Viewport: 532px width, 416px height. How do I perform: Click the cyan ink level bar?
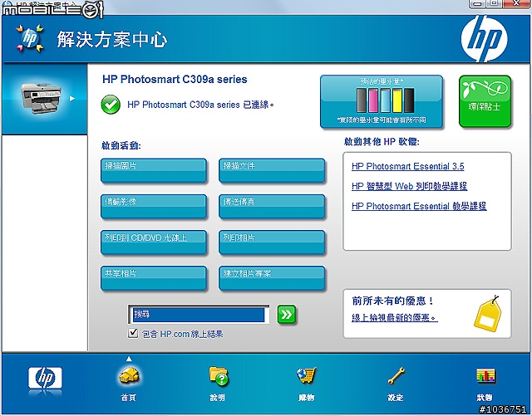click(385, 100)
